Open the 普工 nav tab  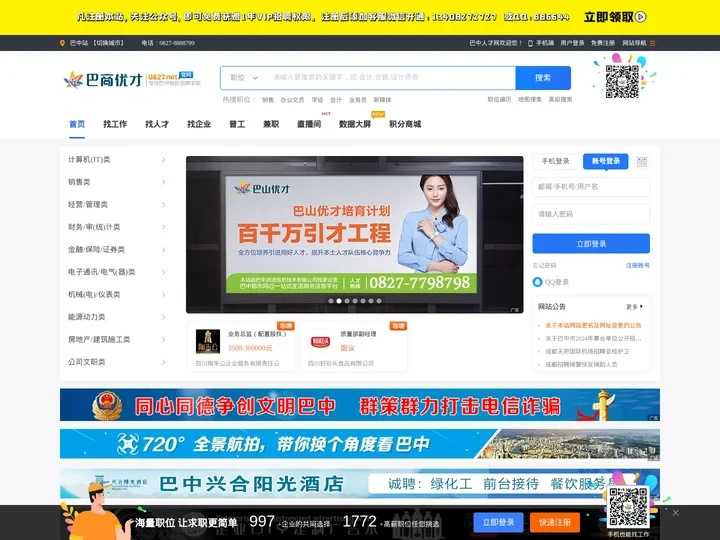coord(237,124)
